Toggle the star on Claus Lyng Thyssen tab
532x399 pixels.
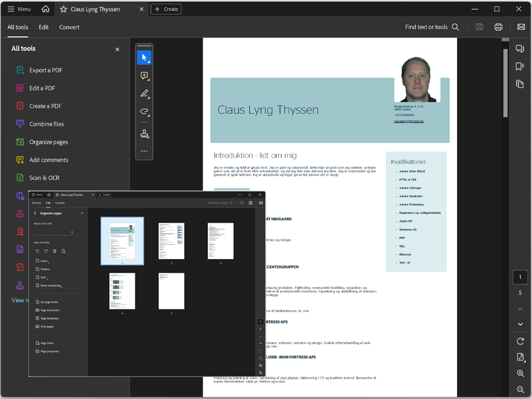pyautogui.click(x=63, y=9)
